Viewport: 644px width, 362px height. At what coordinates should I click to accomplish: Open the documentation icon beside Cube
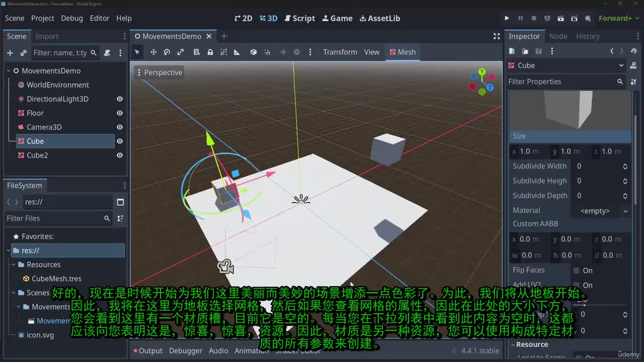tap(633, 65)
